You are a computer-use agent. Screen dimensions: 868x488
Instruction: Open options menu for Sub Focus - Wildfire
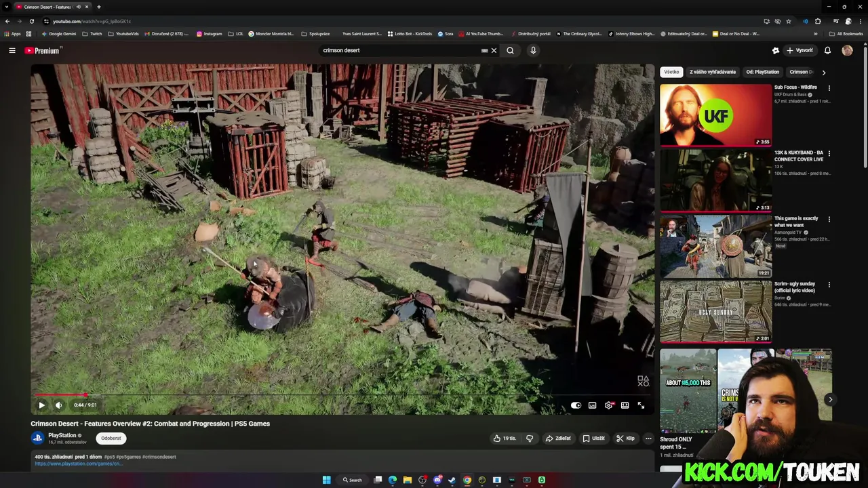[x=829, y=87]
